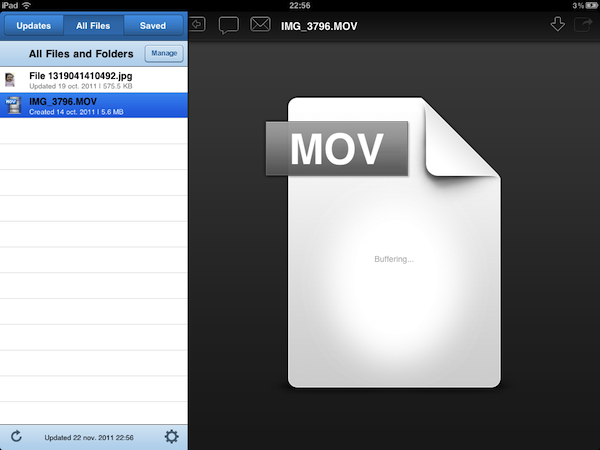Tap the Wi-Fi status icon

click(x=26, y=5)
